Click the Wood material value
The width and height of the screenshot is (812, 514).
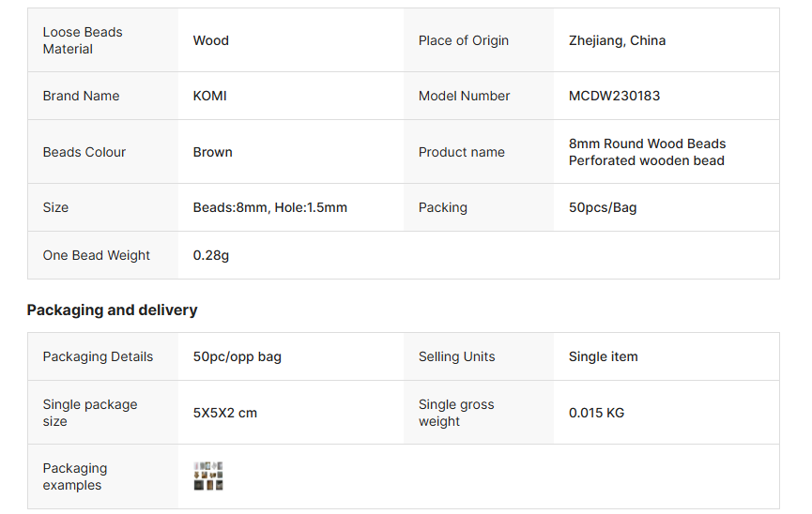pyautogui.click(x=210, y=40)
